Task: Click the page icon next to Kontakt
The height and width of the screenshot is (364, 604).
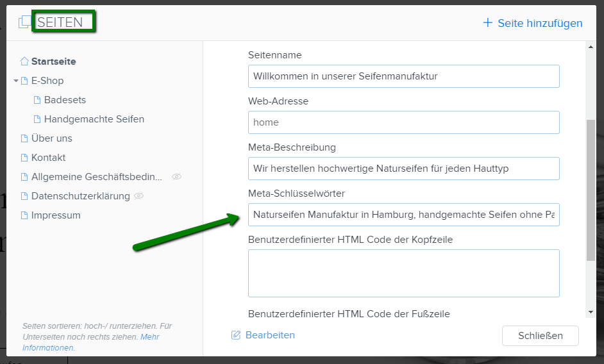Action: (24, 158)
